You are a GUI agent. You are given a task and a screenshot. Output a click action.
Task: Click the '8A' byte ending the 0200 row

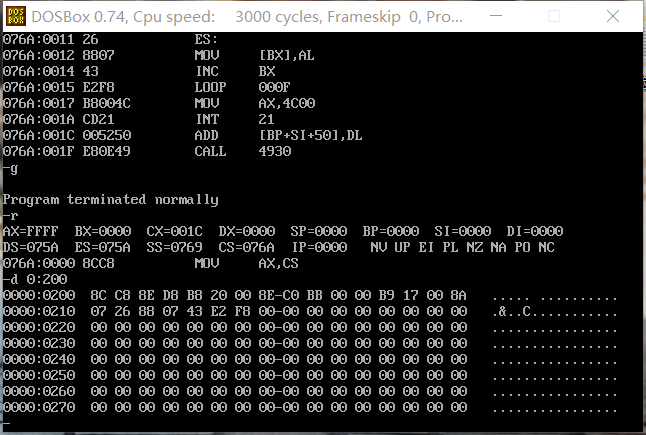[459, 295]
